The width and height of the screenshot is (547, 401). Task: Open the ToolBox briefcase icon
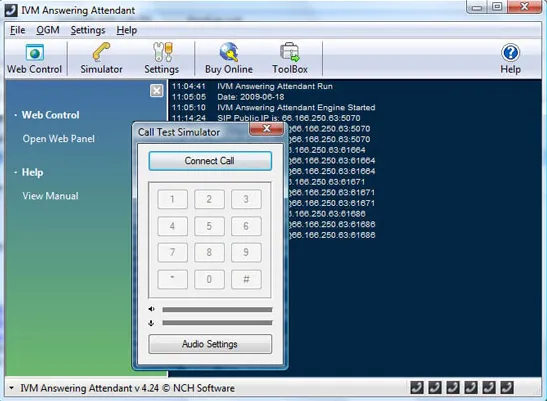tap(290, 52)
